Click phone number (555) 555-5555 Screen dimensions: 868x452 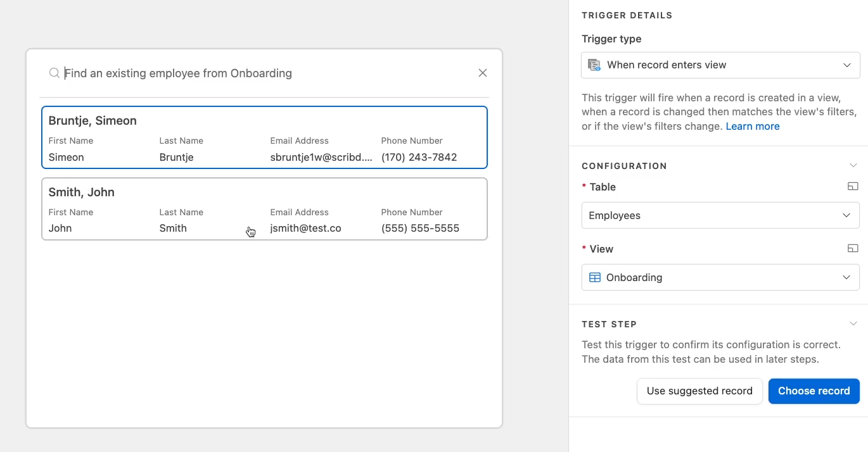[x=420, y=229]
